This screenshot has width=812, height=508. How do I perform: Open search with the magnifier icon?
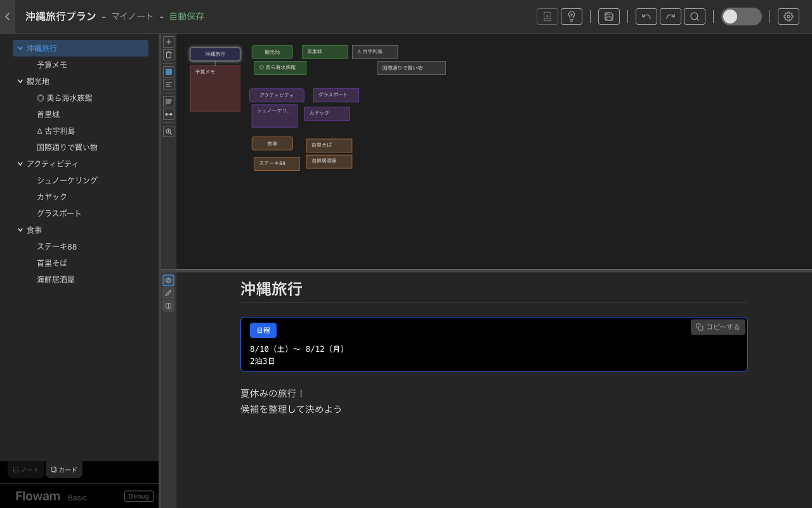(x=694, y=17)
